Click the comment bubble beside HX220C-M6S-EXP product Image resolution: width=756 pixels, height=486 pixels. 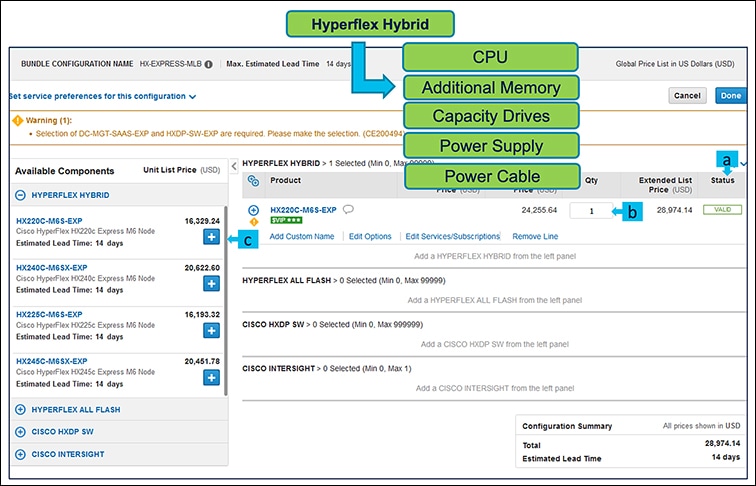348,209
